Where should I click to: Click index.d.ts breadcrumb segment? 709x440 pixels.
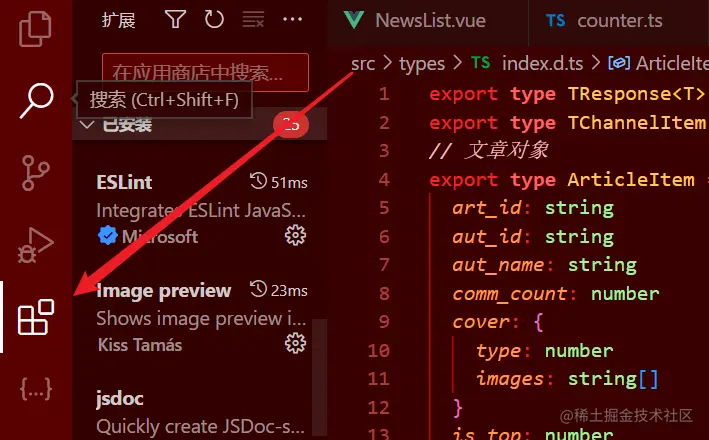[x=542, y=64]
